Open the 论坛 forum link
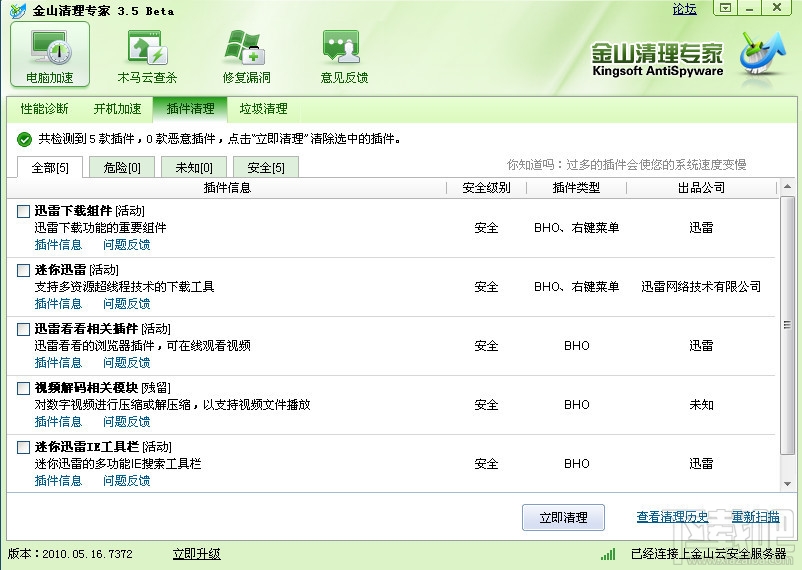Screen dimensions: 802x570 click(684, 9)
